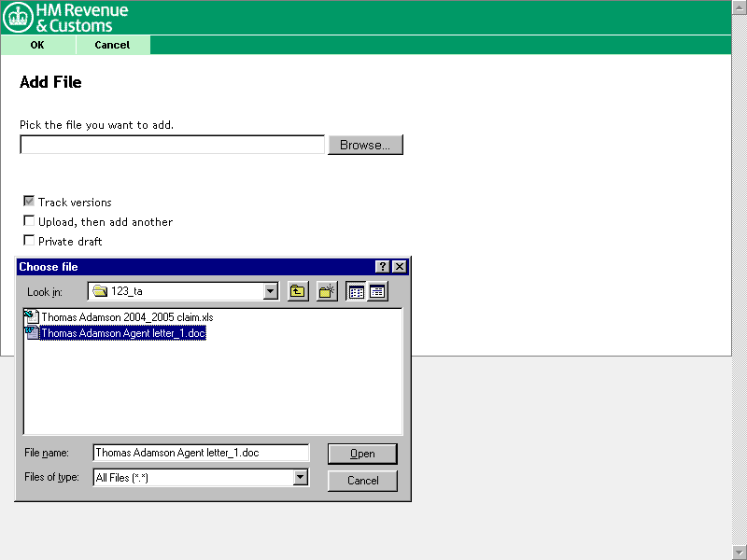Check the Private draft option

coord(29,241)
